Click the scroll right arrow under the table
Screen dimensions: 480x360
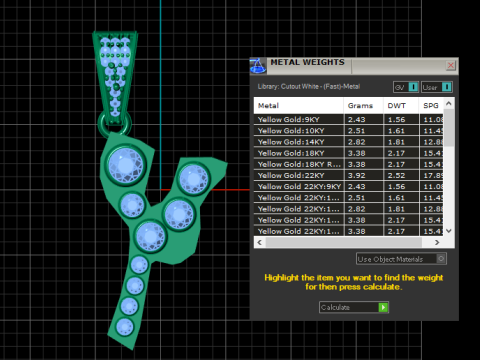point(437,242)
